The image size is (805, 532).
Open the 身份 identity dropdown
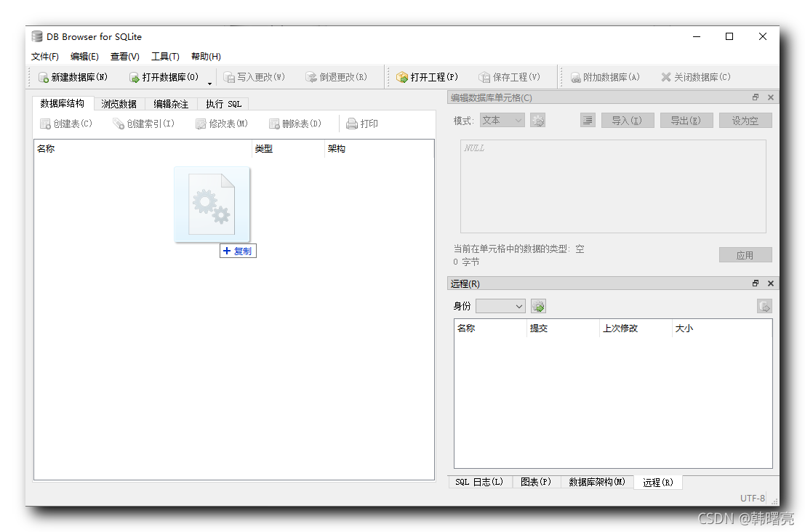500,306
